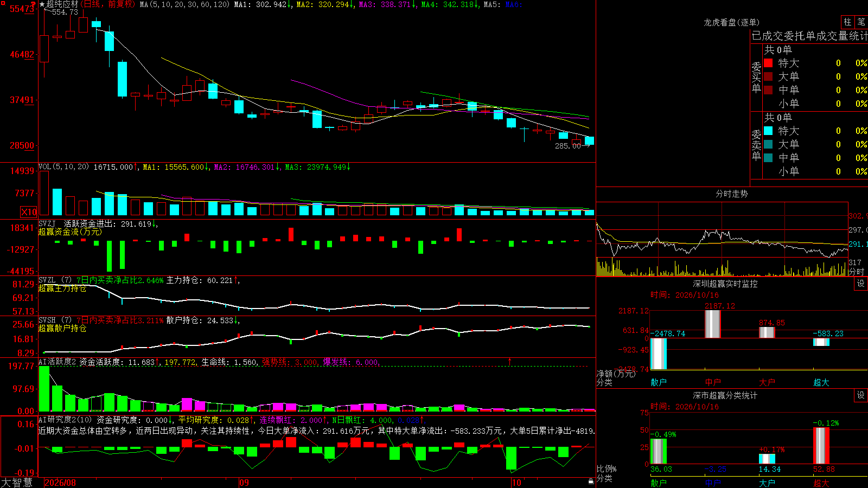Click the AI研究度2(10) indicator name
The image size is (868, 488).
65,420
